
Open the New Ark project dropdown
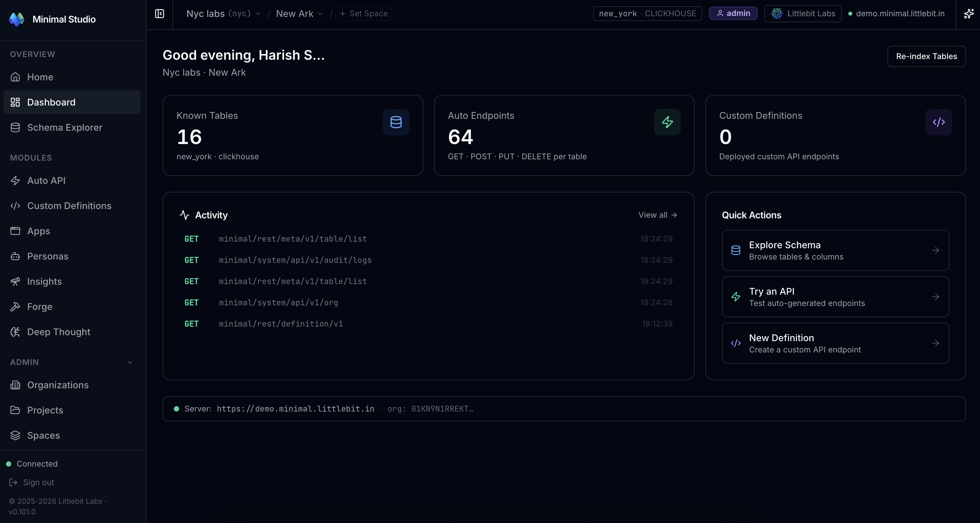(299, 14)
